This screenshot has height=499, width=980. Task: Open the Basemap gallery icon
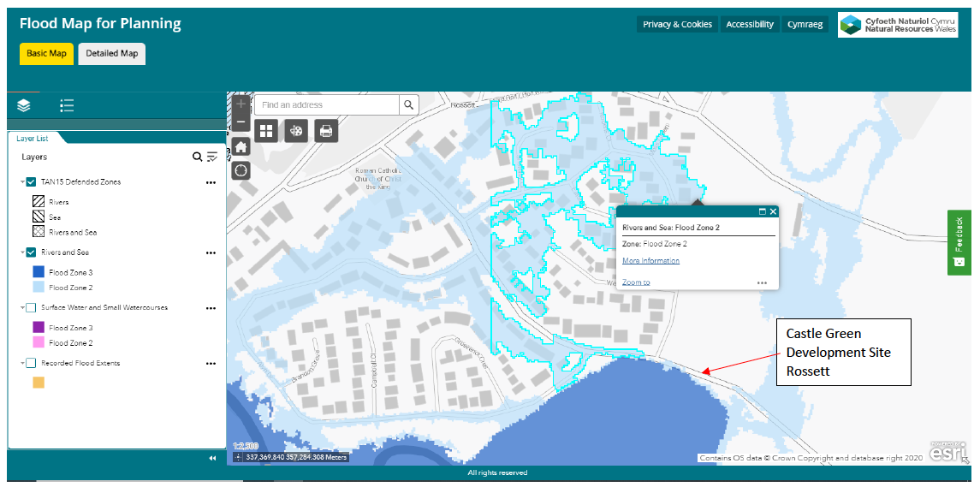pos(267,130)
